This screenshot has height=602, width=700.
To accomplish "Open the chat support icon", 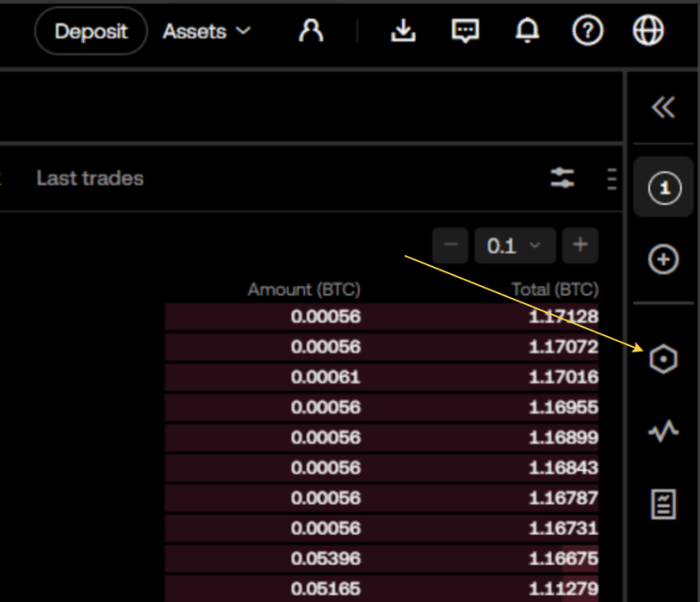I will [466, 31].
